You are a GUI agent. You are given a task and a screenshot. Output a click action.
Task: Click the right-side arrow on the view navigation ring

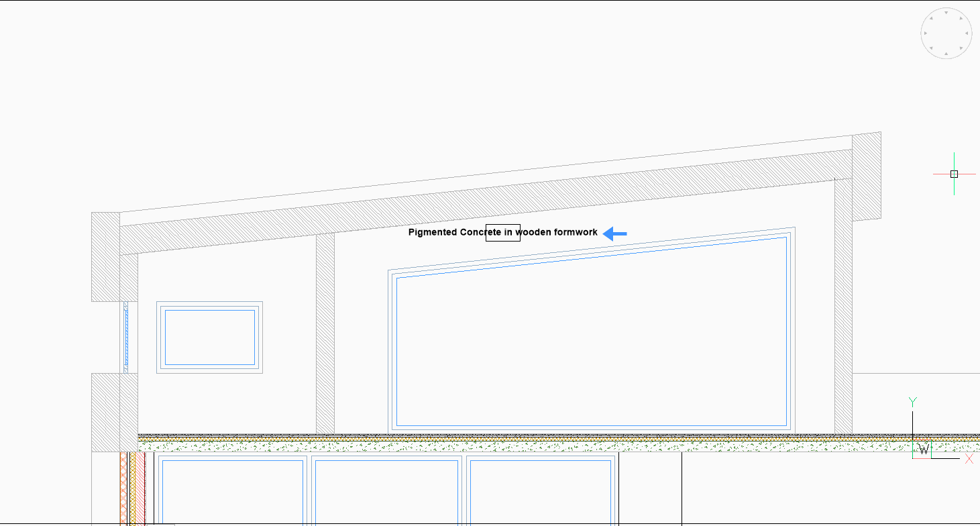coord(968,33)
